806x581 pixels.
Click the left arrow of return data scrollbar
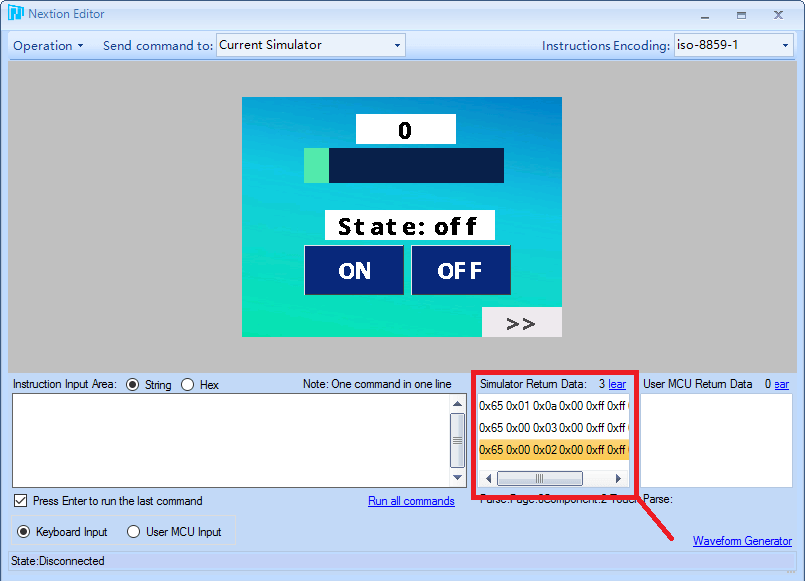489,478
